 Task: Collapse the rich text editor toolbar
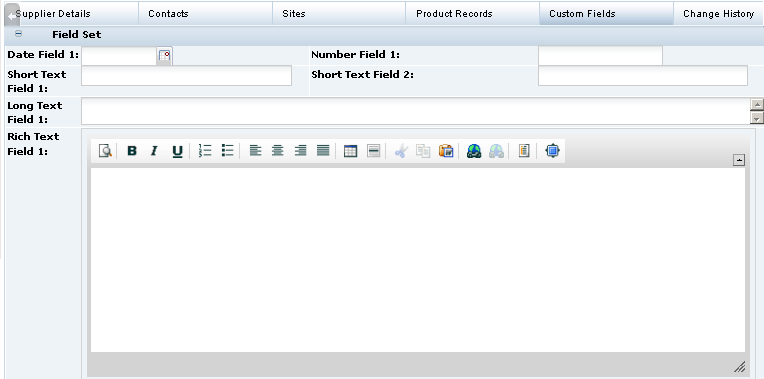[x=739, y=160]
